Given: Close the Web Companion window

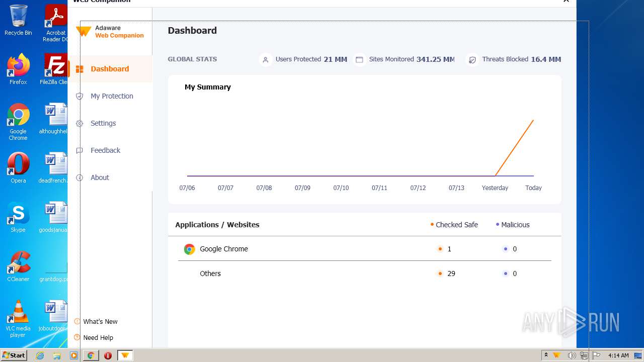Looking at the screenshot, I should [566, 2].
